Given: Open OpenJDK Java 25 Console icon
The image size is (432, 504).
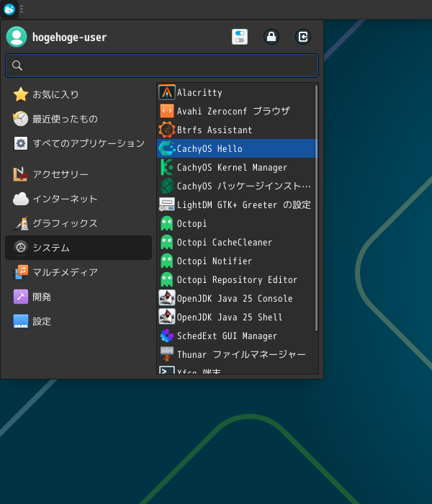Looking at the screenshot, I should (x=167, y=298).
